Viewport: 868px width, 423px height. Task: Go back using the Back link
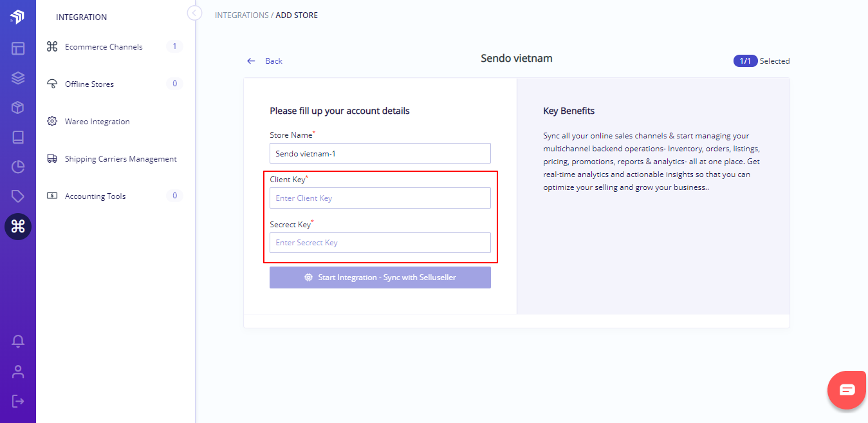click(265, 61)
